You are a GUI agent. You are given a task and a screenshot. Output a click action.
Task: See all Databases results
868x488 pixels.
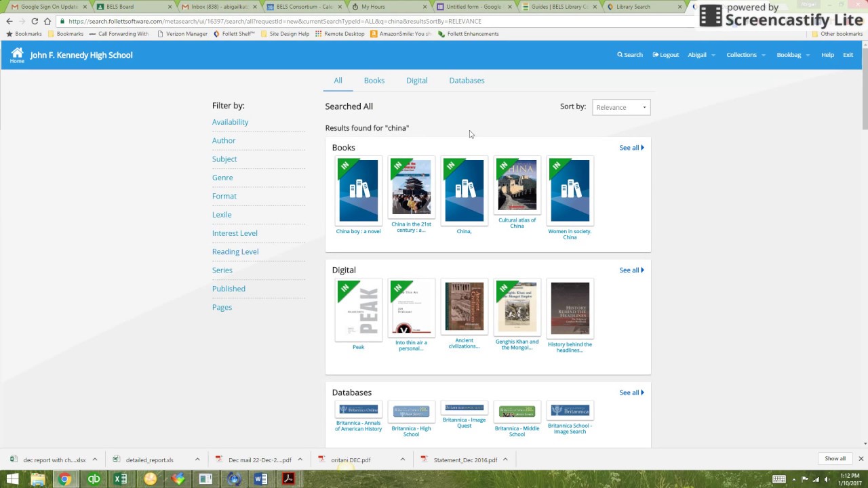point(631,392)
